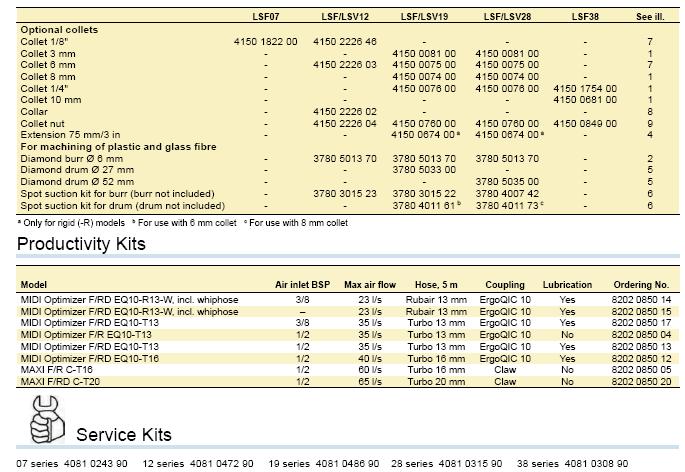This screenshot has width=685, height=472.
Task: Click the 'Collet nut' row label
Action: tap(42, 124)
